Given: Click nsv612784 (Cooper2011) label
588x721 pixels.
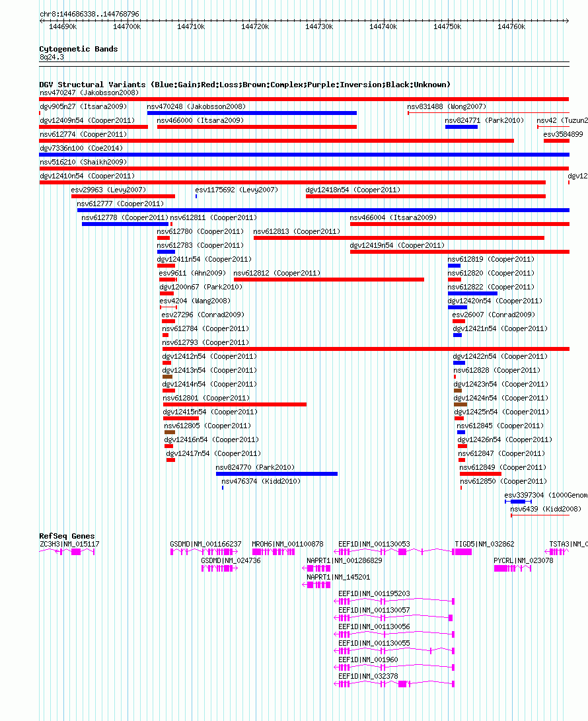Looking at the screenshot, I should click(x=205, y=328).
